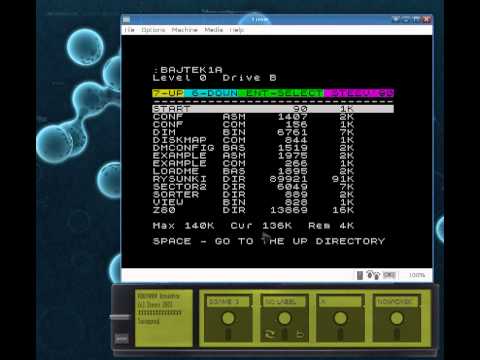Select the SORTER DIR directory row
Viewport: 480px width, 360px height.
click(253, 194)
